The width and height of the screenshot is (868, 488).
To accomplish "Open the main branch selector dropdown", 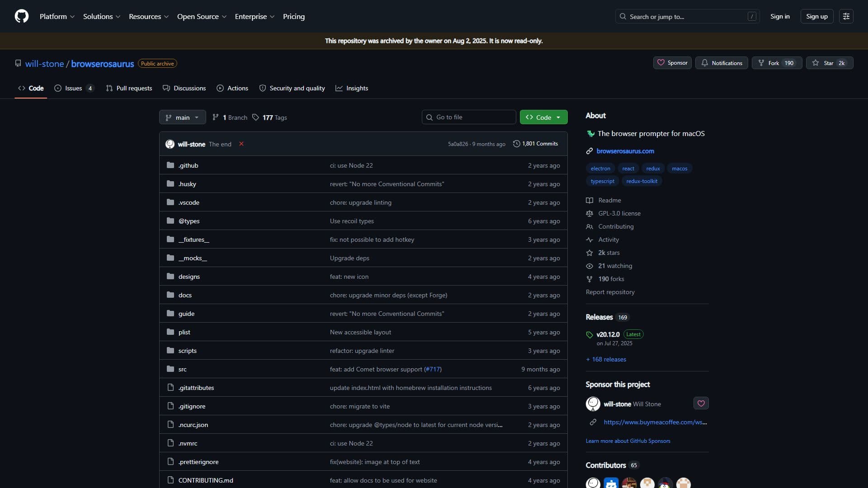I will 182,117.
